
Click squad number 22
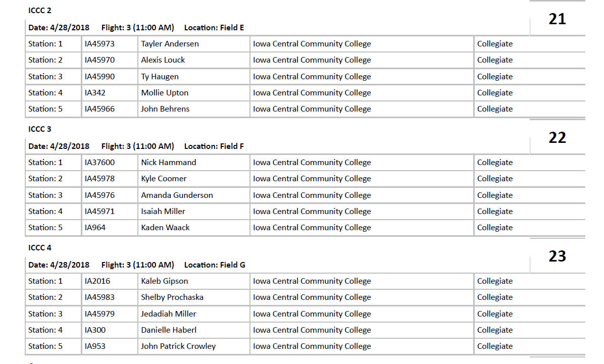pyautogui.click(x=557, y=138)
